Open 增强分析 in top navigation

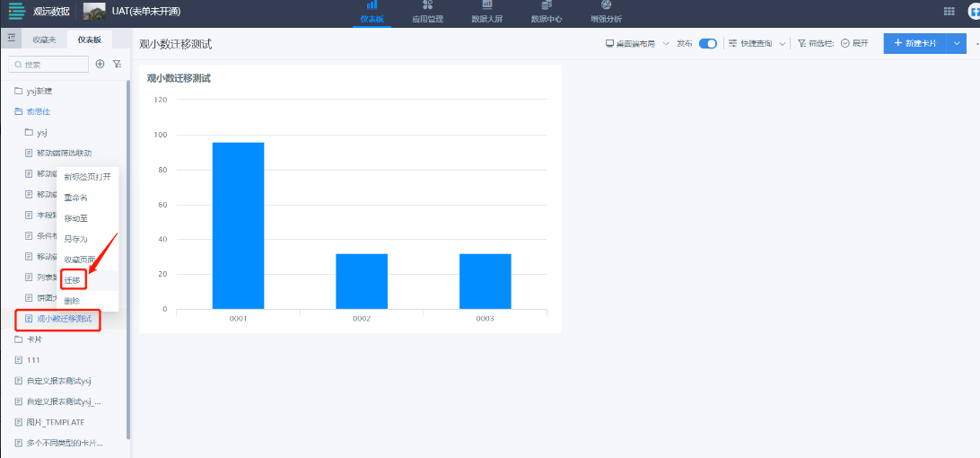(606, 12)
